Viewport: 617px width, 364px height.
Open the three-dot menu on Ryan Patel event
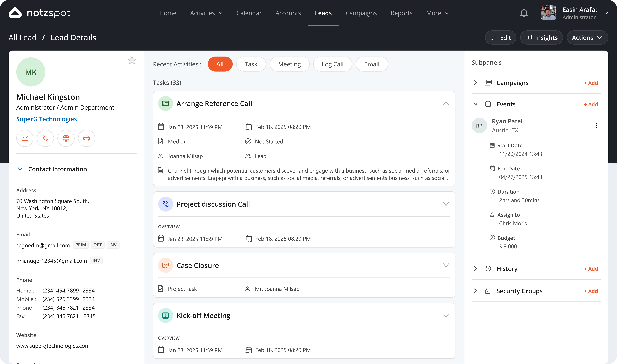pos(596,125)
